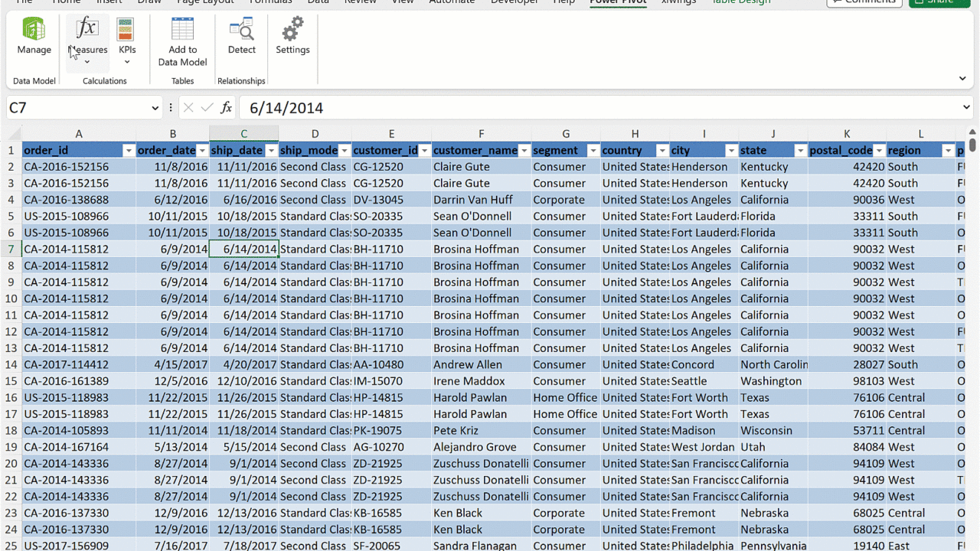Open the Power Pivot Manage window
Image resolution: width=980 pixels, height=551 pixels.
[x=34, y=37]
